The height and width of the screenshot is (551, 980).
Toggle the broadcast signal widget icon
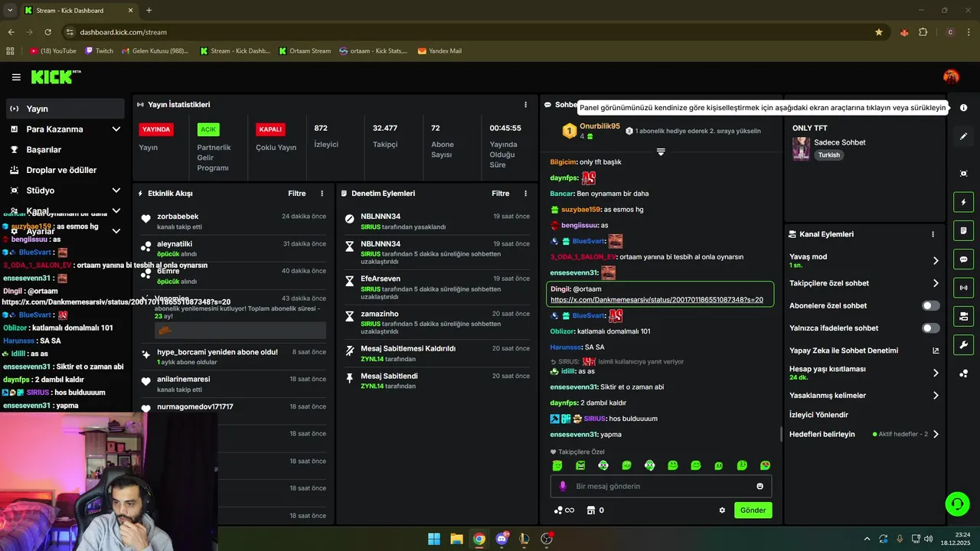click(x=963, y=288)
